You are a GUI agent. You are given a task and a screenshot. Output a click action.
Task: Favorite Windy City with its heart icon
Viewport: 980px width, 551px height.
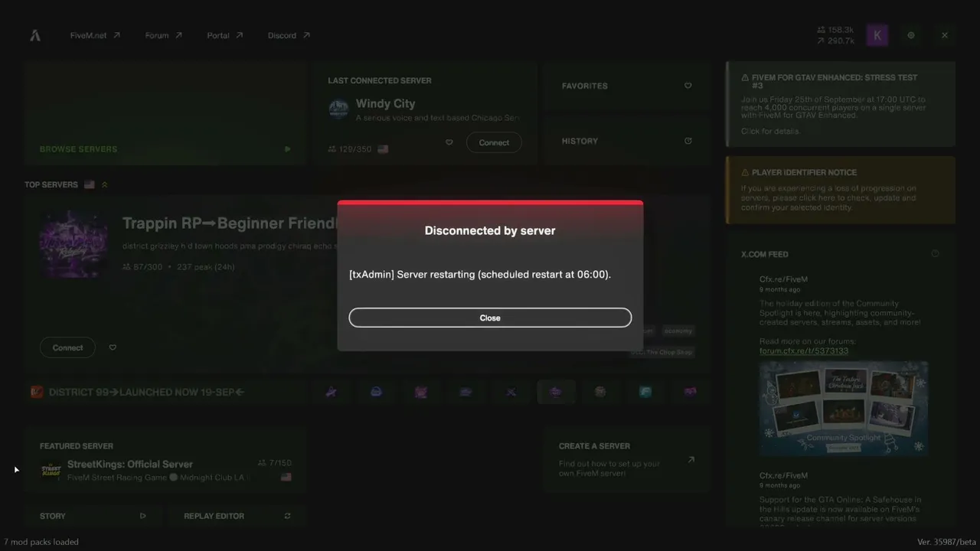(x=449, y=142)
